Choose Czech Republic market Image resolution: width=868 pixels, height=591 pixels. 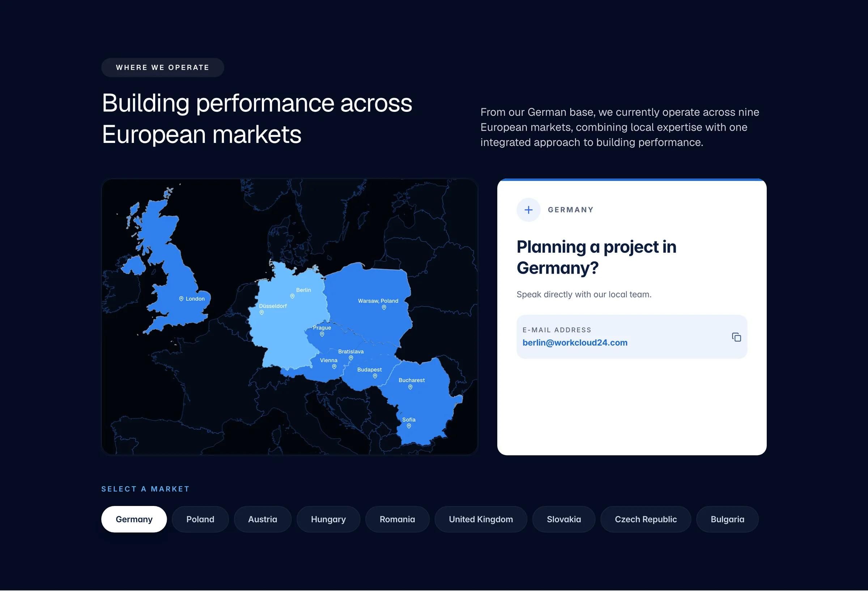point(646,519)
